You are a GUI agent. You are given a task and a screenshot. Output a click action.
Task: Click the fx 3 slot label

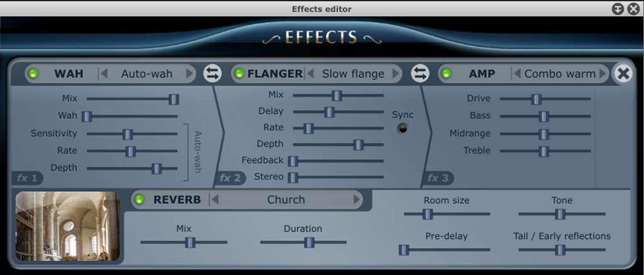[x=438, y=178]
